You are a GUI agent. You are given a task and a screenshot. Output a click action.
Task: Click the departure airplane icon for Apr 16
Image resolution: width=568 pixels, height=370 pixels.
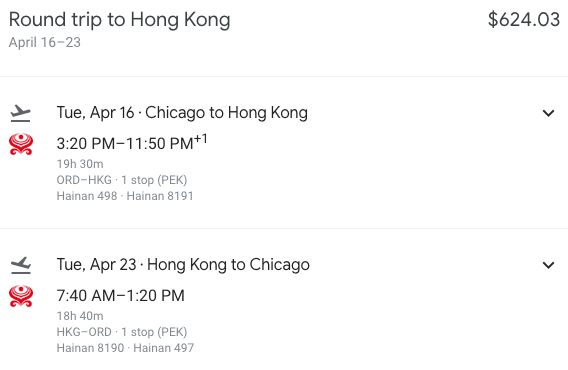21,113
